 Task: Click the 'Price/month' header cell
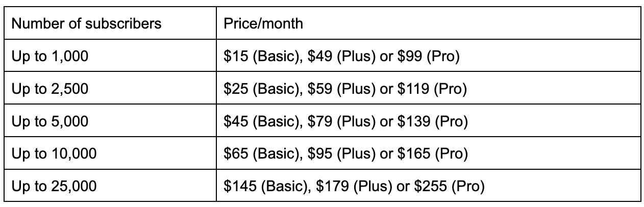pos(263,23)
